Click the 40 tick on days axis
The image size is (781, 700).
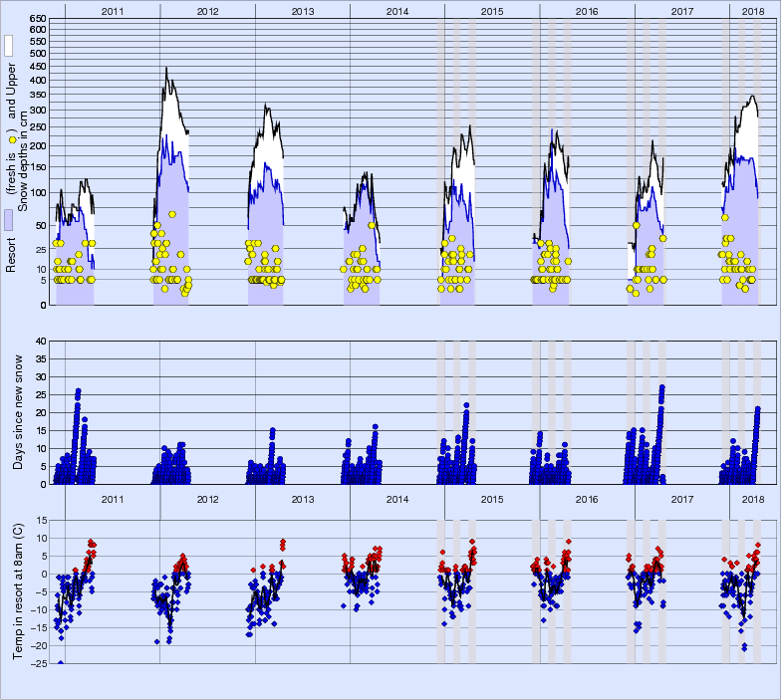coord(41,341)
